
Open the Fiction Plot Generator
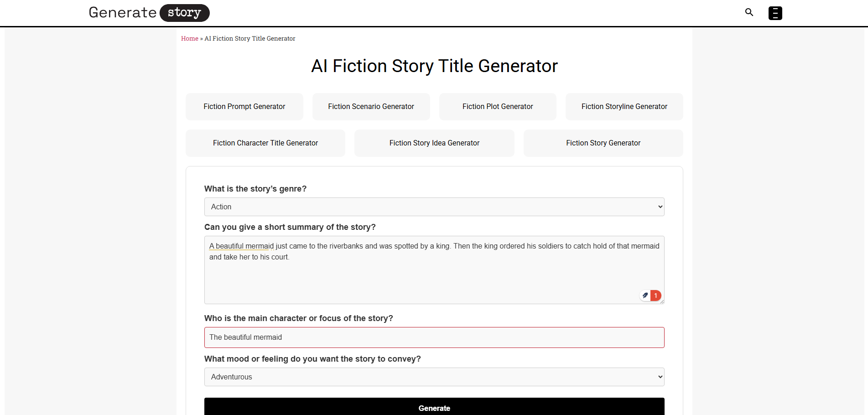pos(497,106)
